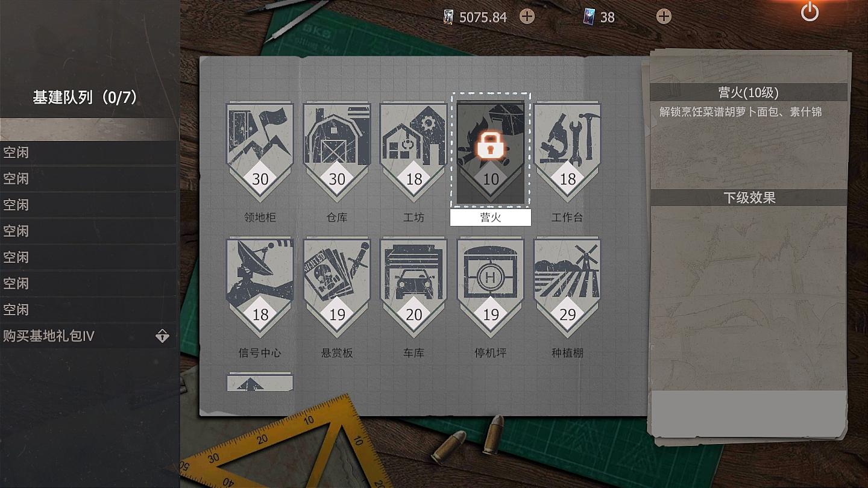Select the 工作台 workbench icon
This screenshot has height=488, width=868.
point(567,152)
